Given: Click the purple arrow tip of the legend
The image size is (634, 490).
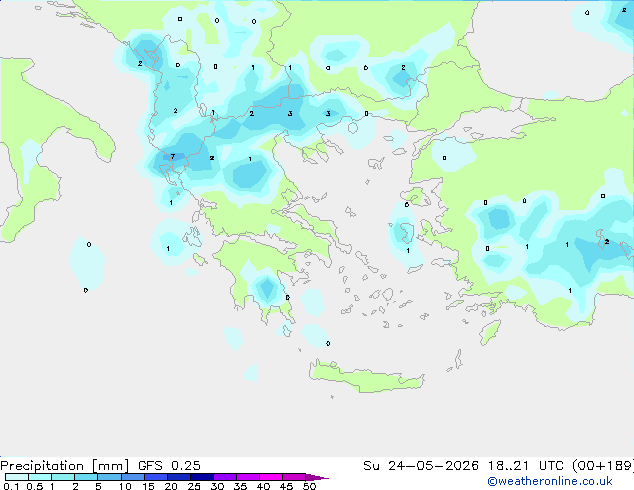Looking at the screenshot, I should 317,477.
